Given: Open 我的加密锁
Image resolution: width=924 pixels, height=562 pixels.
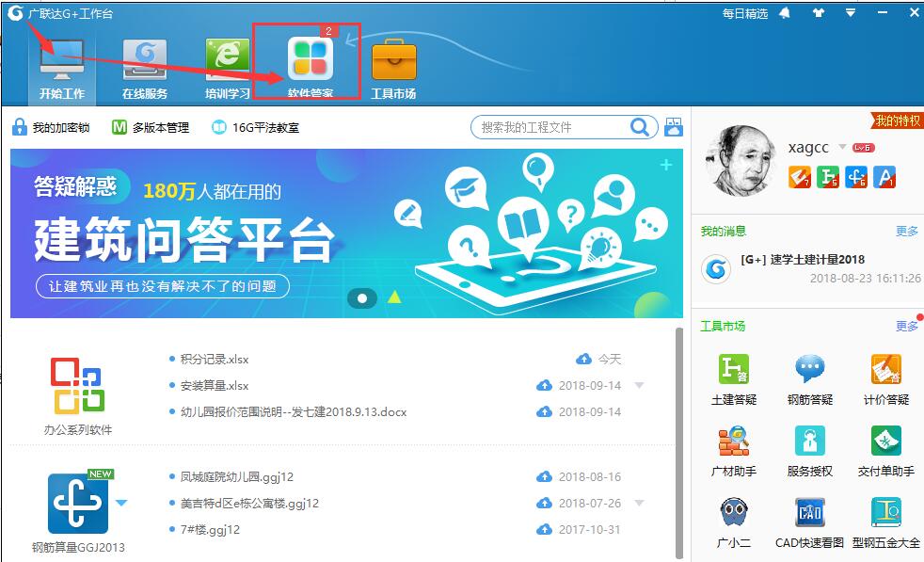Looking at the screenshot, I should pos(51,127).
